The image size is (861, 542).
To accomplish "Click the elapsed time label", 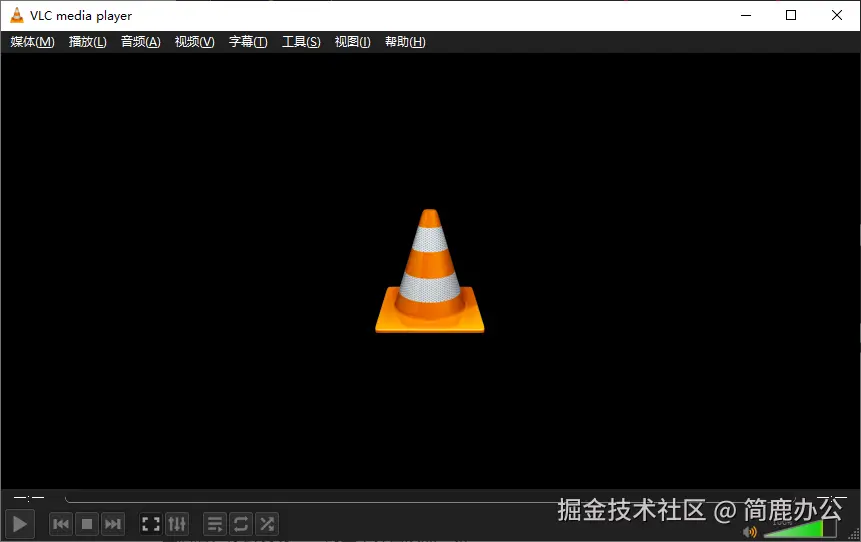I will tap(29, 498).
